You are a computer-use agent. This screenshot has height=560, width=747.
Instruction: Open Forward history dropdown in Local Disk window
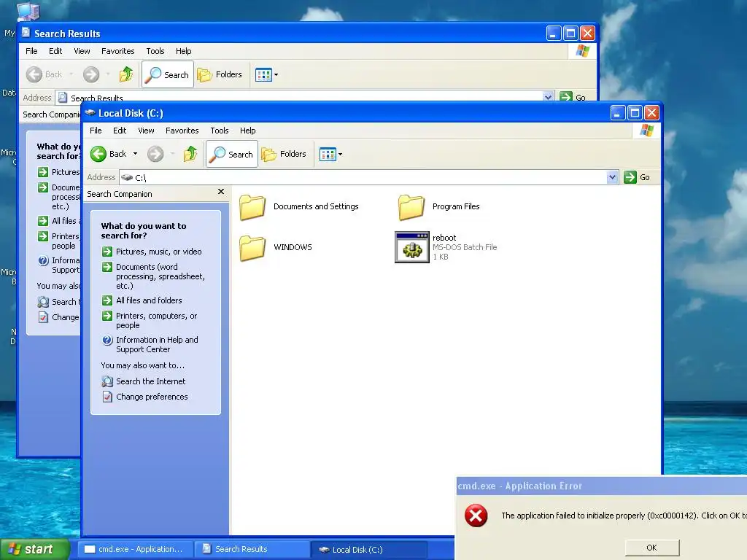(x=172, y=154)
